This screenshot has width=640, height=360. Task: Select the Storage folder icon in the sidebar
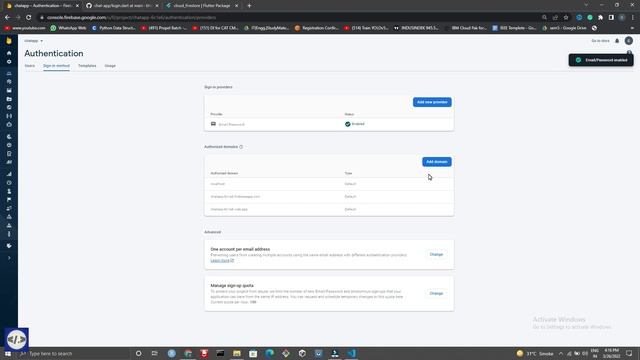tap(9, 99)
